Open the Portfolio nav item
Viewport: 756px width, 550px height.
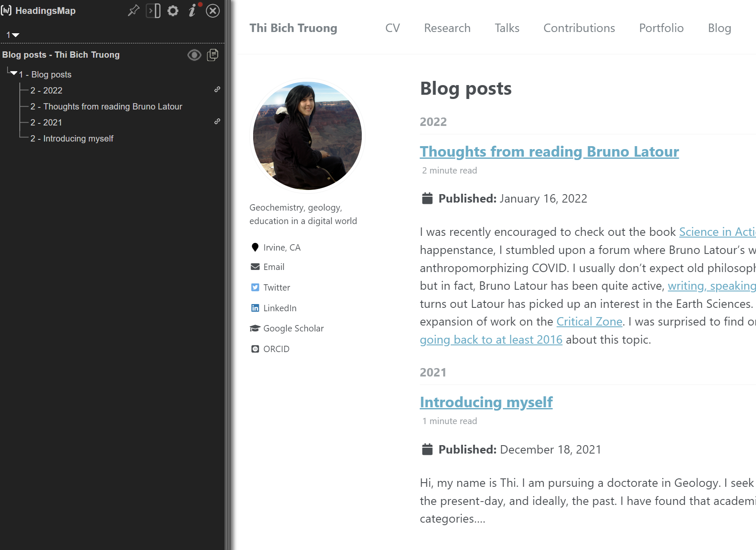coord(661,28)
